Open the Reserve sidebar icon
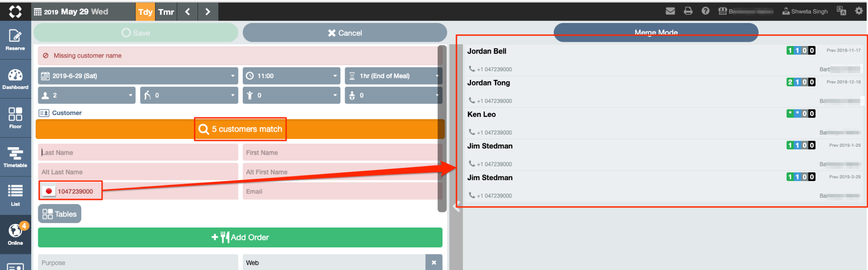 [x=15, y=40]
